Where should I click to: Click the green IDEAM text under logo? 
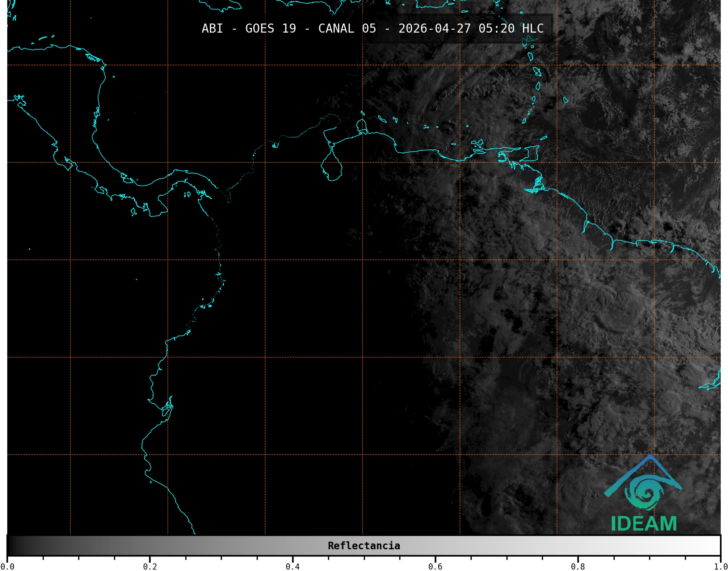[644, 524]
